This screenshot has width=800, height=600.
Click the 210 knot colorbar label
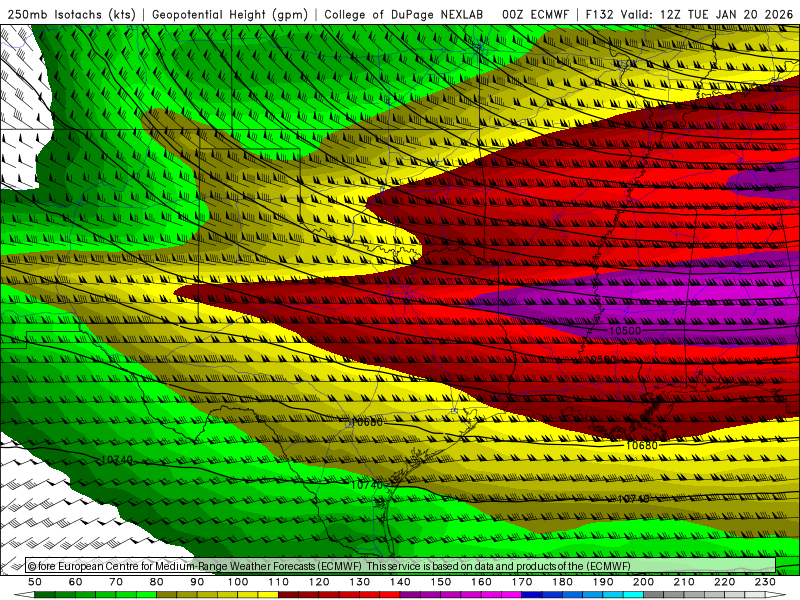(x=684, y=582)
